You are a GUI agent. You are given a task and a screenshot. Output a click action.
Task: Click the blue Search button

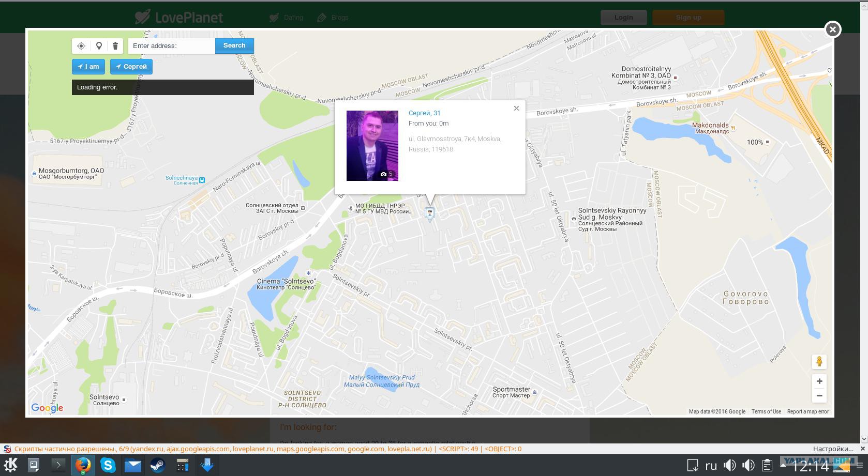pyautogui.click(x=234, y=46)
